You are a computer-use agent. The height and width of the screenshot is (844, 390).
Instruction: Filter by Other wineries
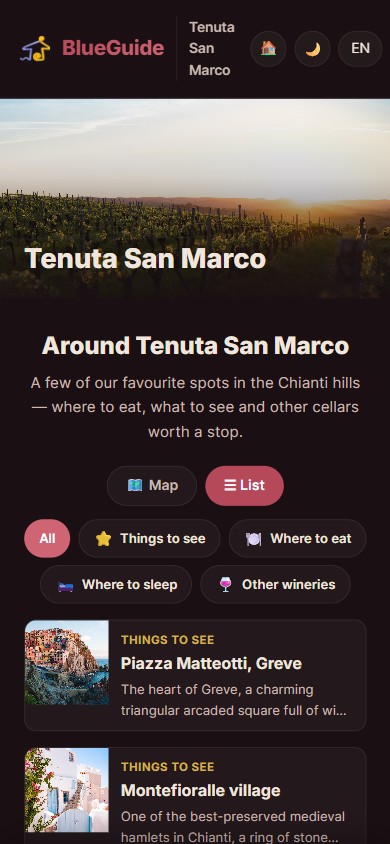pos(275,585)
